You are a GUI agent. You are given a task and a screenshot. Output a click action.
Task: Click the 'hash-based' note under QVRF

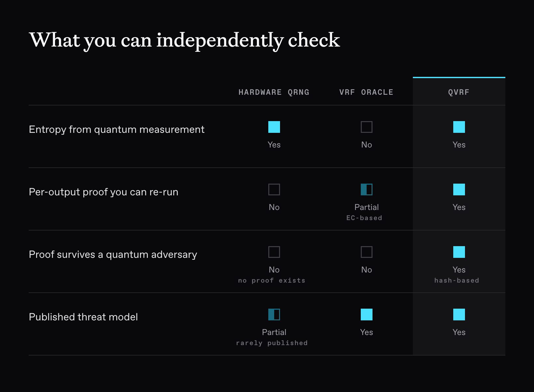click(x=457, y=280)
